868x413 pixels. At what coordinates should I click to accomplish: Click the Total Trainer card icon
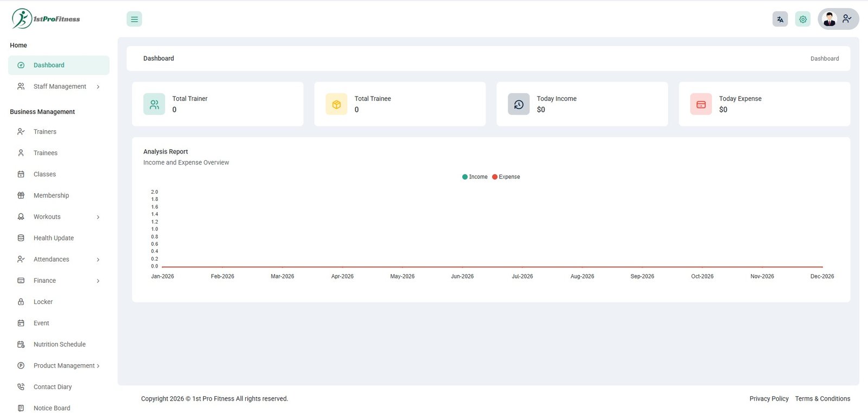click(x=154, y=104)
